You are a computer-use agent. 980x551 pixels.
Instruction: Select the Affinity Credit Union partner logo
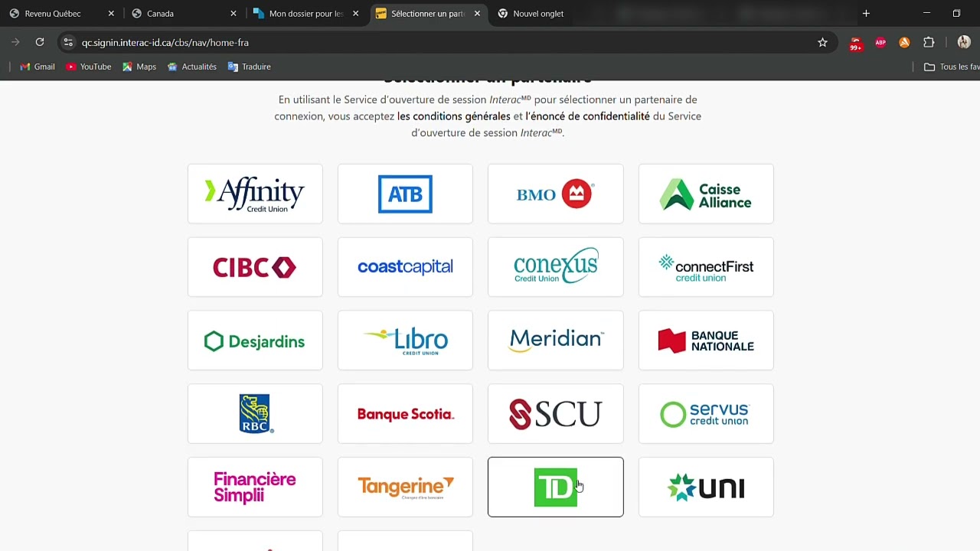[x=255, y=194]
